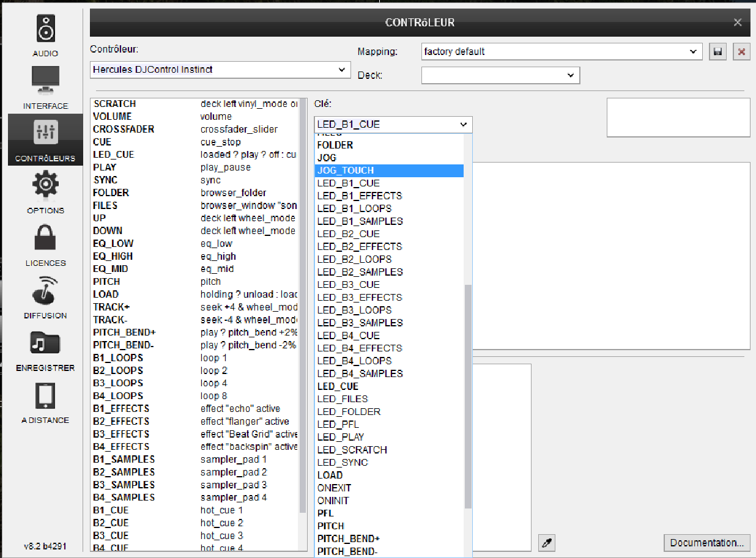Choose ONINIT in the dropdown list

click(x=389, y=501)
